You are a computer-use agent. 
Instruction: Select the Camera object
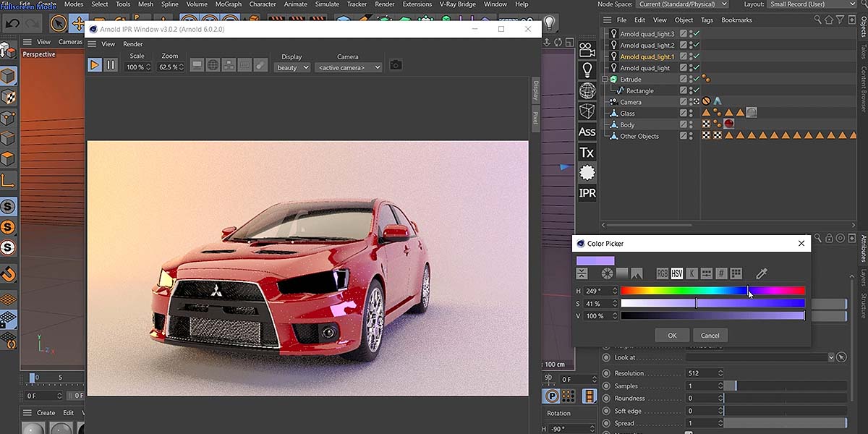pos(631,102)
